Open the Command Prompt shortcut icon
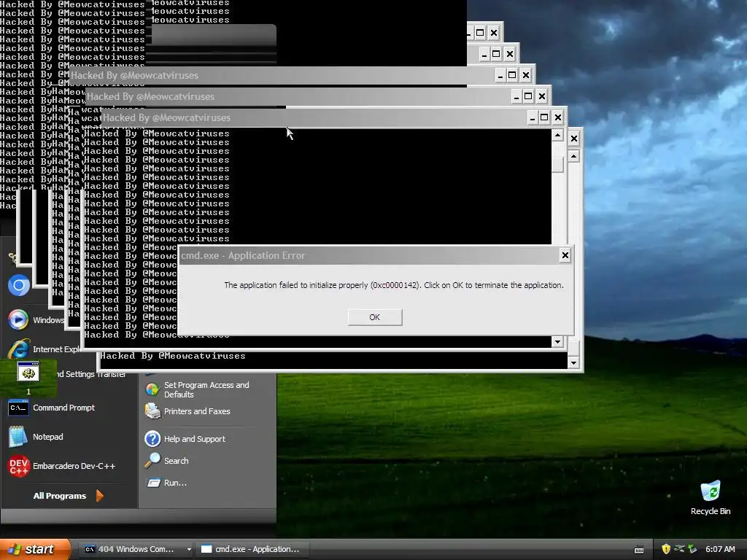Viewport: 747px width, 560px height. (18, 408)
